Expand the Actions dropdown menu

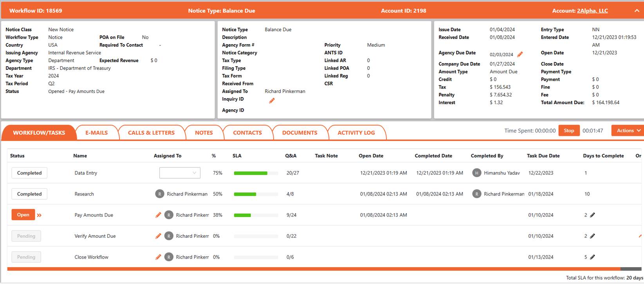[628, 131]
